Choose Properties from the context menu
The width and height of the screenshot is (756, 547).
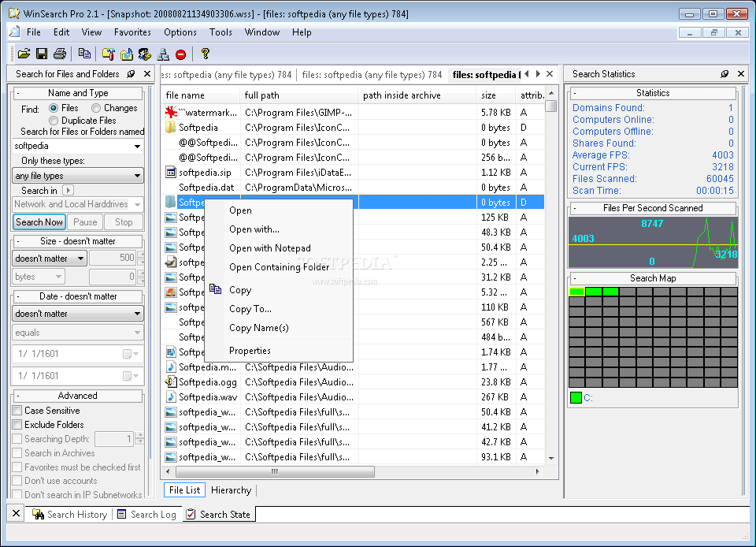(279, 351)
